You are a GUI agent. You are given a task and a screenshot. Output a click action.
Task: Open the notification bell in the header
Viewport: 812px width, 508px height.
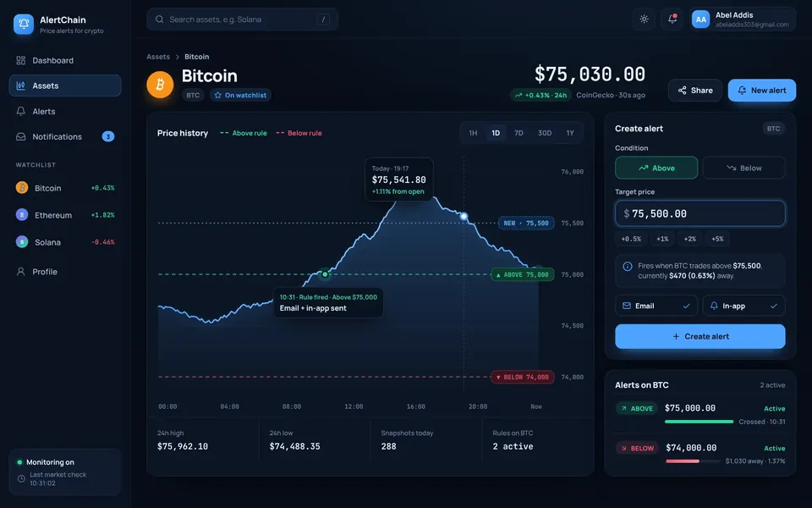[x=672, y=19]
